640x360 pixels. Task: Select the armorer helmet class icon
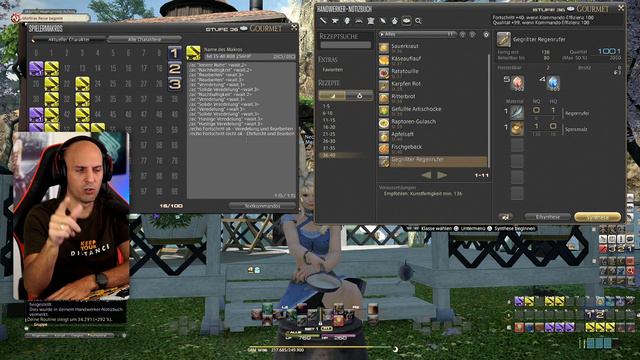coord(347,20)
